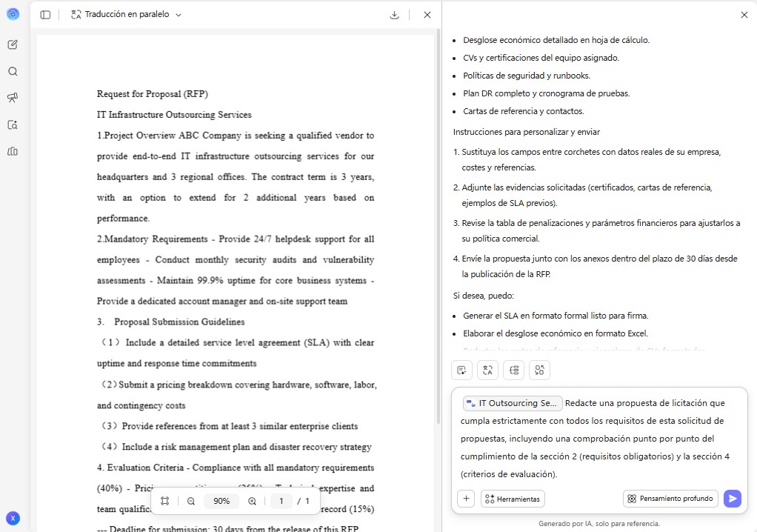Click 'CVs y certificaciones del equipo asignado' bullet
This screenshot has width=757, height=532.
click(541, 58)
